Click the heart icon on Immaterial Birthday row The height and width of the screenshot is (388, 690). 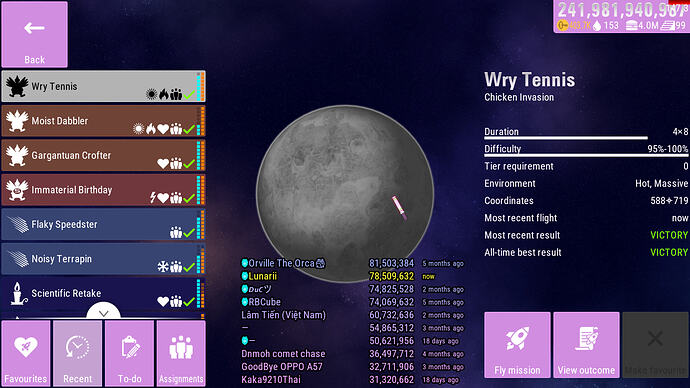point(163,198)
